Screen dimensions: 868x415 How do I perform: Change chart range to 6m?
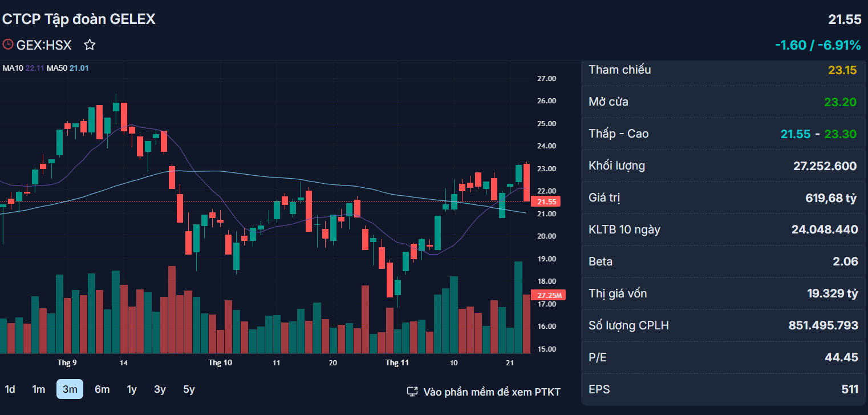point(102,389)
